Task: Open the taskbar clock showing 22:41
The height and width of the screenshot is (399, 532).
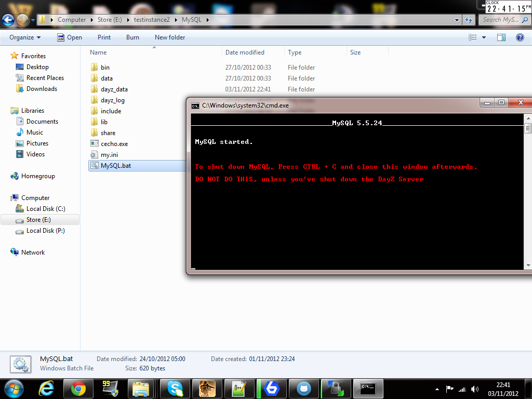Action: click(503, 389)
